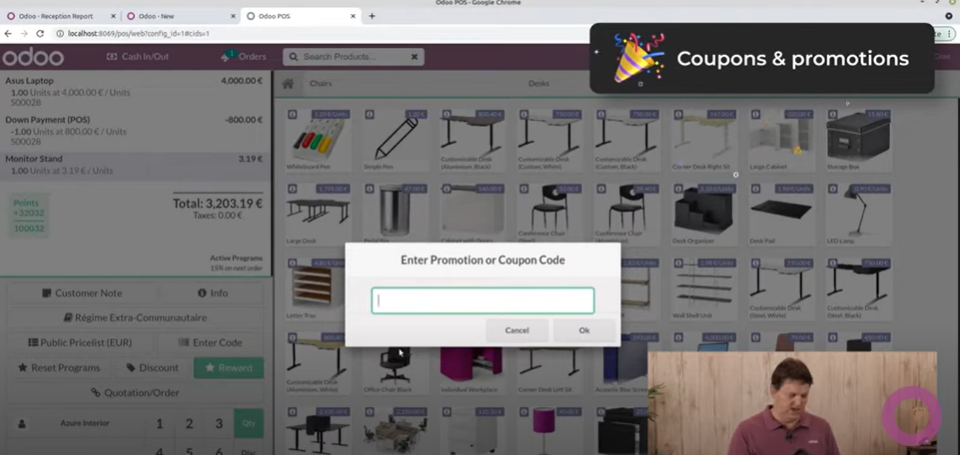Show info icon on Storage Box card
The height and width of the screenshot is (455, 960).
pyautogui.click(x=833, y=114)
